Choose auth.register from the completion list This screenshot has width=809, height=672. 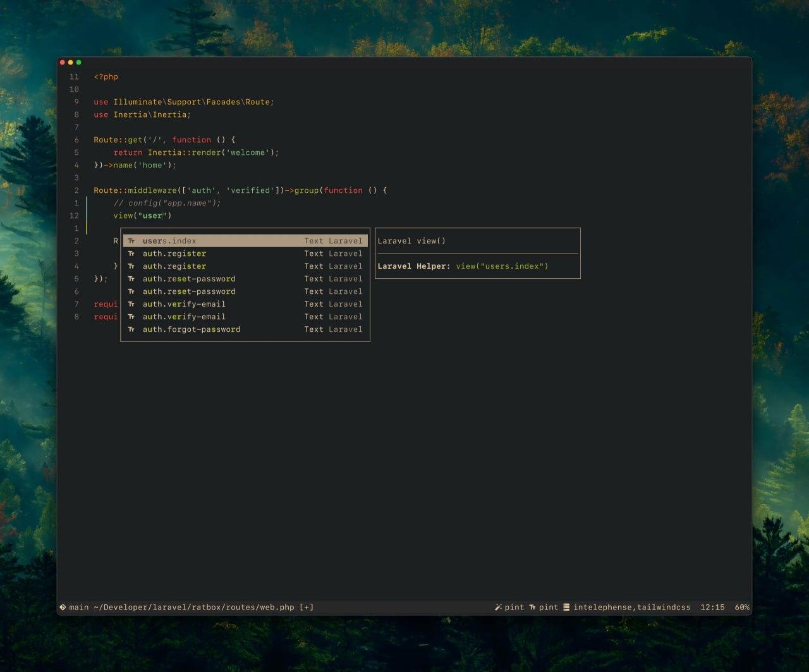(174, 254)
